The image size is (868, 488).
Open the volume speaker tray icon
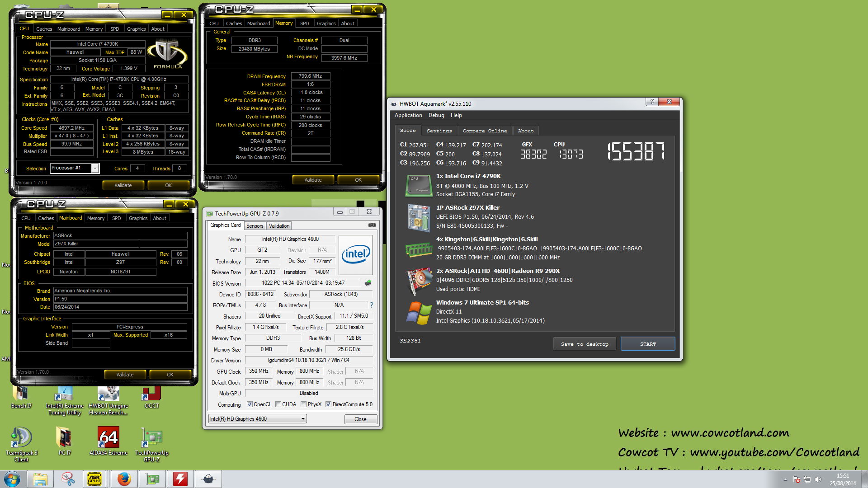818,479
